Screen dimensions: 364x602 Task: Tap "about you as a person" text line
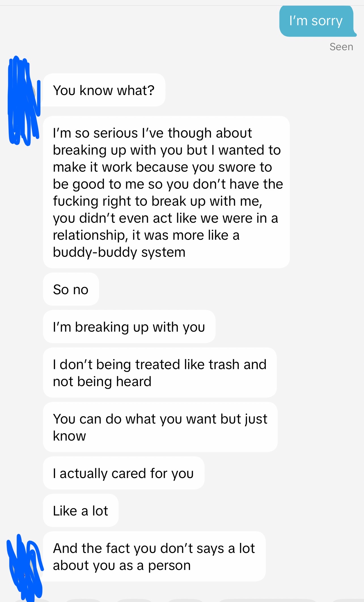click(122, 565)
